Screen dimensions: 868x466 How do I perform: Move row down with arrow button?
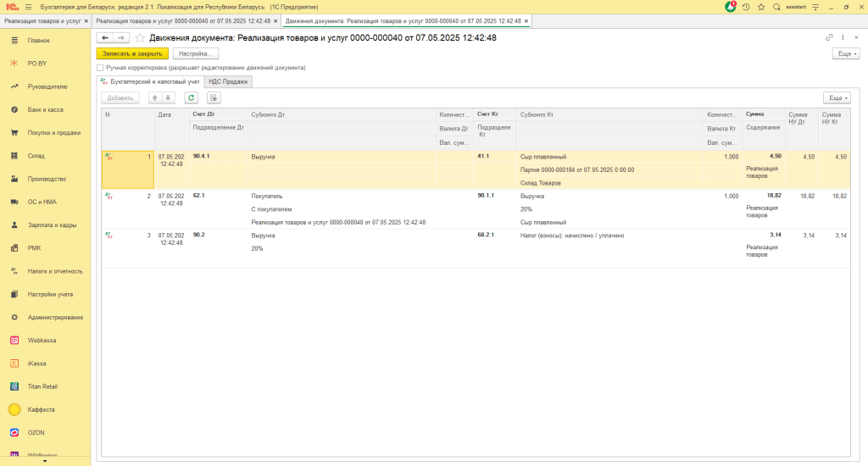click(169, 98)
